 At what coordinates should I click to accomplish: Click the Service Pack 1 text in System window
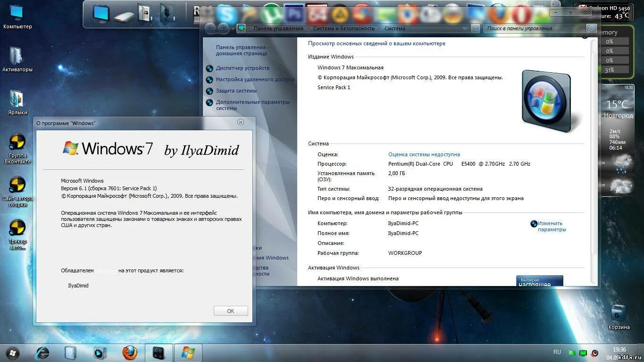click(x=334, y=87)
